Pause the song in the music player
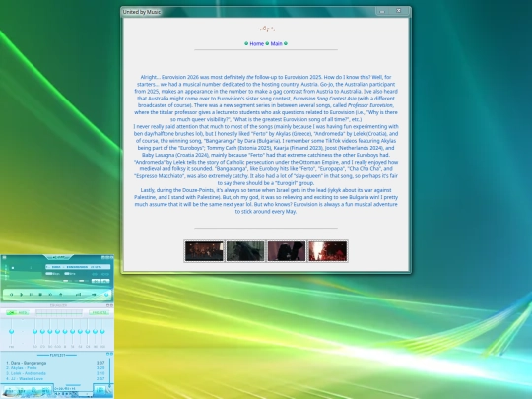Image resolution: width=532 pixels, height=399 pixels. pos(31,295)
